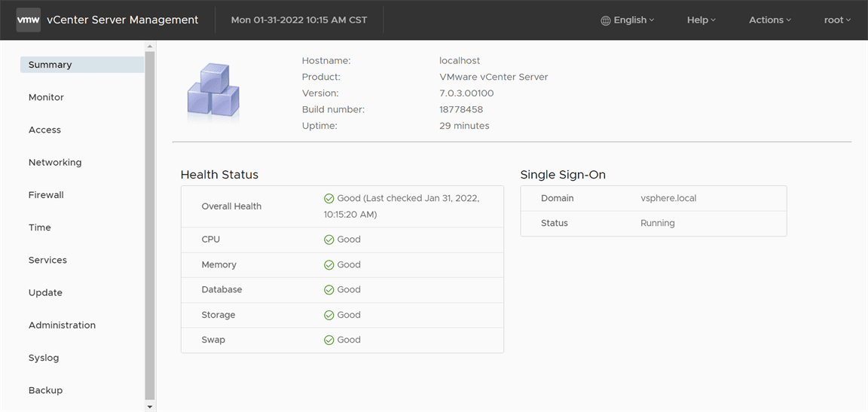Viewport: 868px width, 412px height.
Task: Click the Database health status check icon
Action: point(329,290)
